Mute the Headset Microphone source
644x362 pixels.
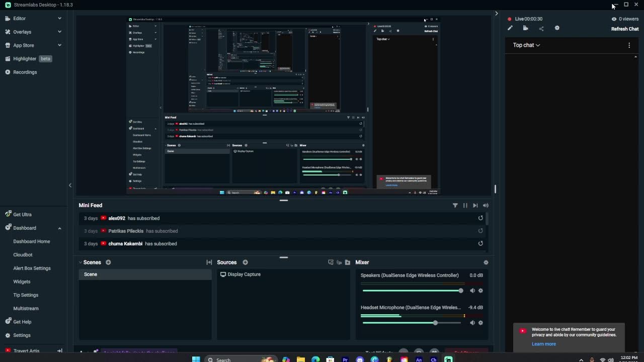(x=472, y=323)
